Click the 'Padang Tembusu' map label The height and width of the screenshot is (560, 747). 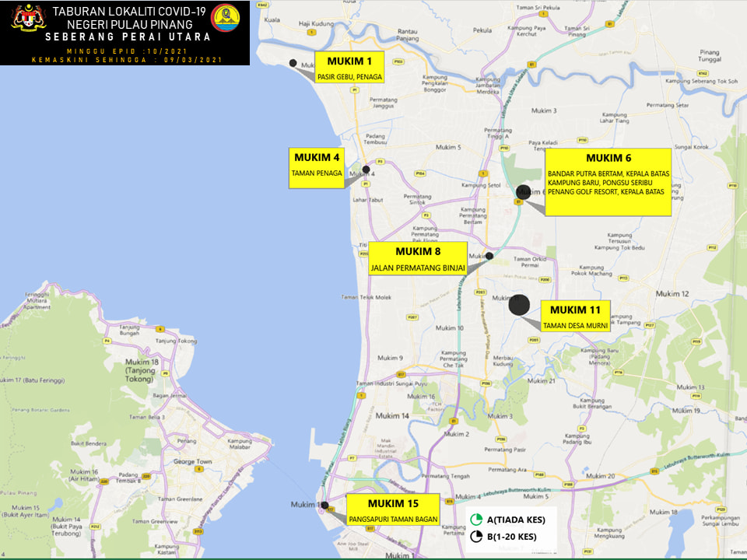[375, 139]
